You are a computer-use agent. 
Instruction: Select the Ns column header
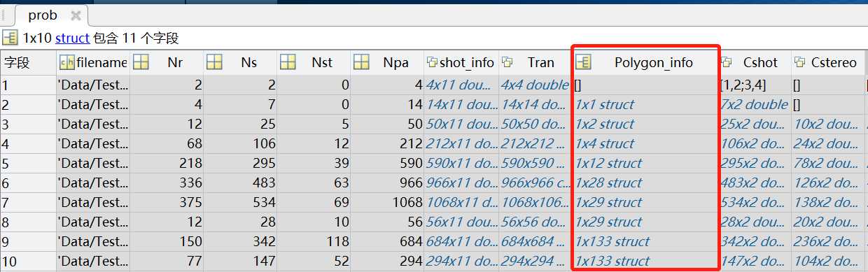[x=240, y=62]
